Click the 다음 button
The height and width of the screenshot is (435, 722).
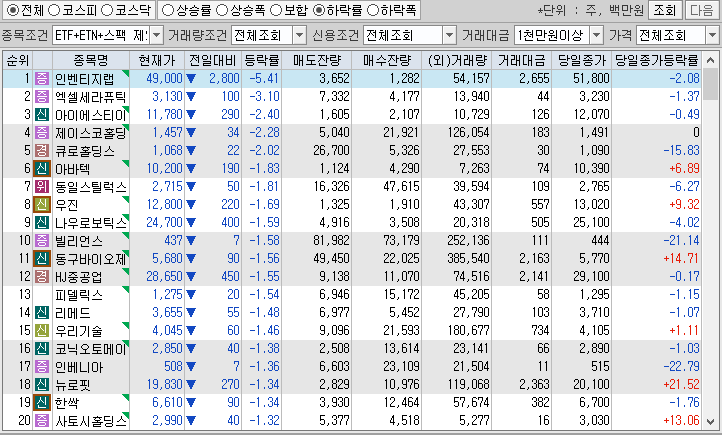tap(702, 10)
